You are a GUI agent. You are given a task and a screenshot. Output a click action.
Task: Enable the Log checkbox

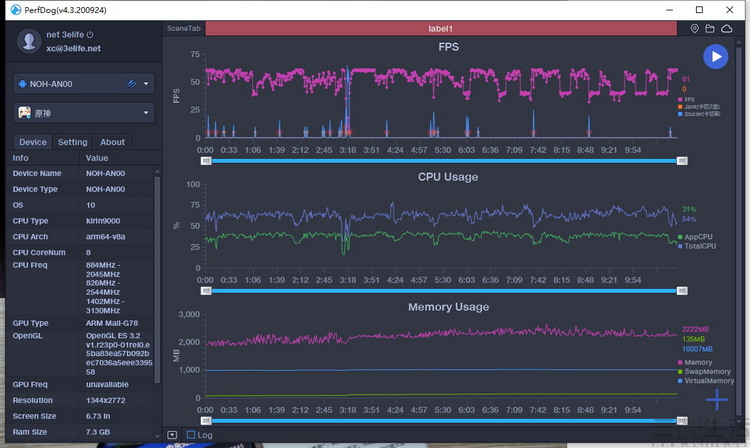[191, 435]
